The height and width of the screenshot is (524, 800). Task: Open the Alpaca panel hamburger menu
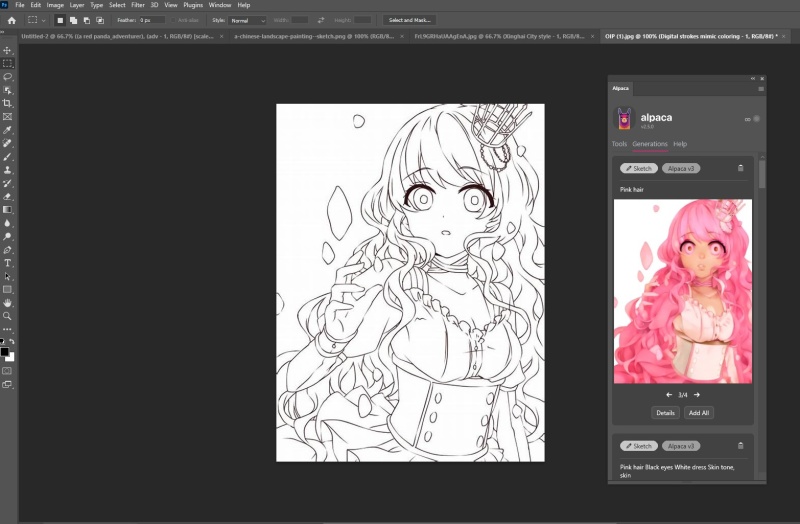pyautogui.click(x=761, y=89)
